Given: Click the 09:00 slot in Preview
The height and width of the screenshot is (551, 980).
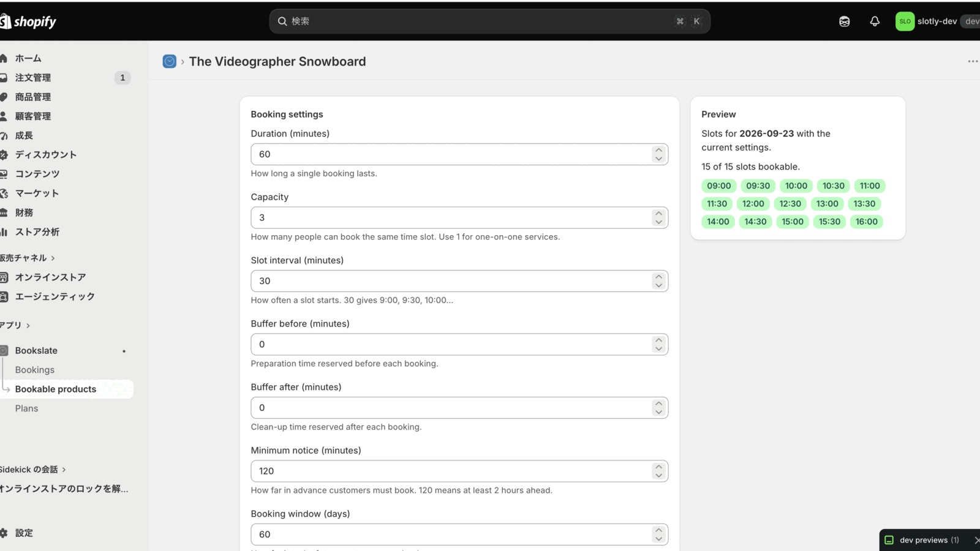Looking at the screenshot, I should pyautogui.click(x=719, y=186).
